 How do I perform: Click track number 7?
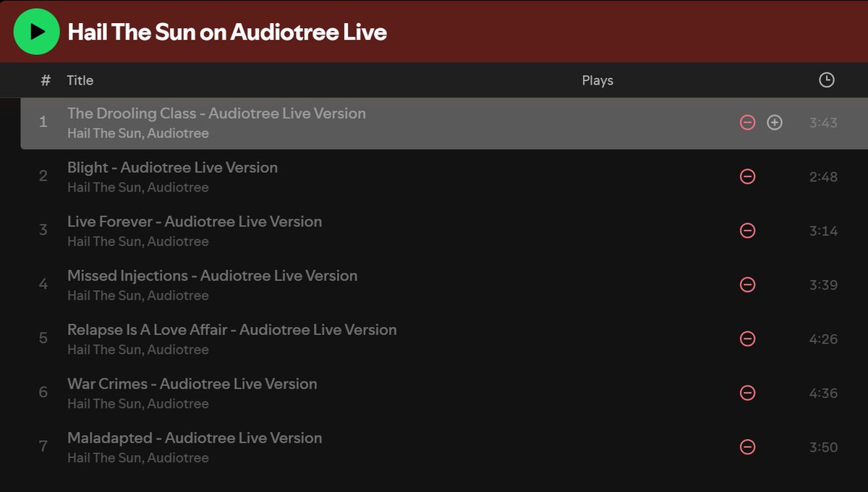pos(43,446)
